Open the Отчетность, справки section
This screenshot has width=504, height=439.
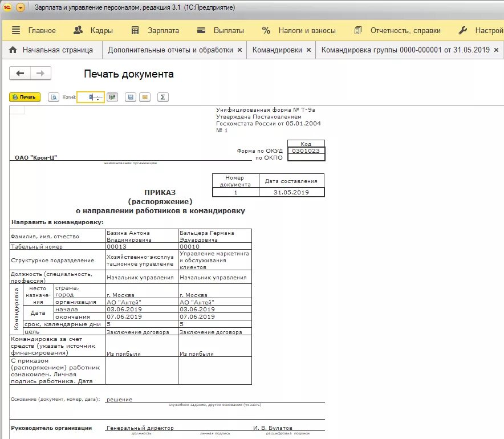405,31
